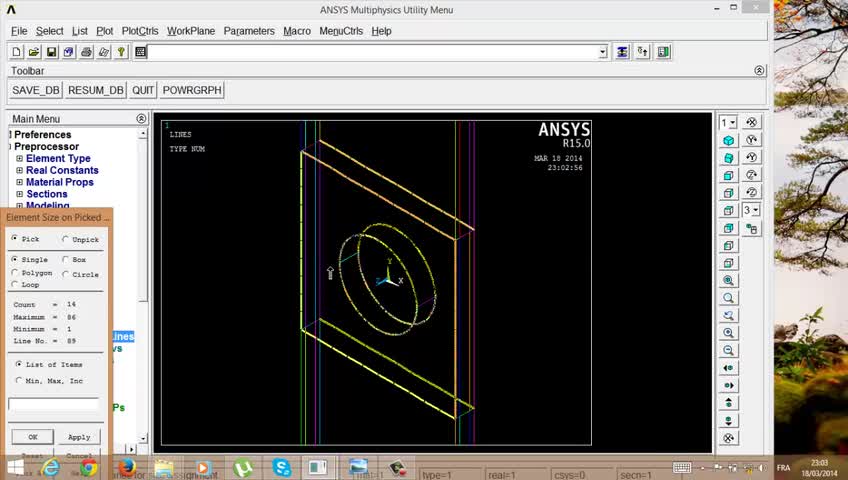
Task: Click the New Analysis document icon
Action: point(16,52)
